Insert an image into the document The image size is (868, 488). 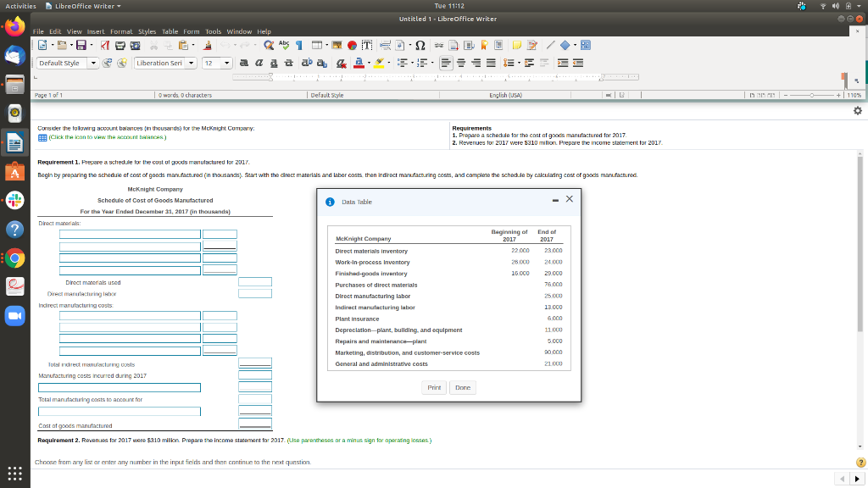[337, 45]
